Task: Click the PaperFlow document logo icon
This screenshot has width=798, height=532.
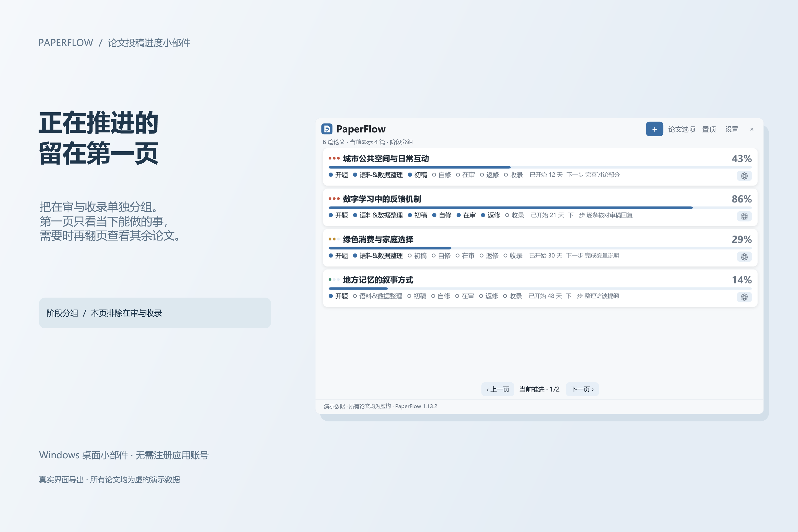Action: [x=327, y=129]
